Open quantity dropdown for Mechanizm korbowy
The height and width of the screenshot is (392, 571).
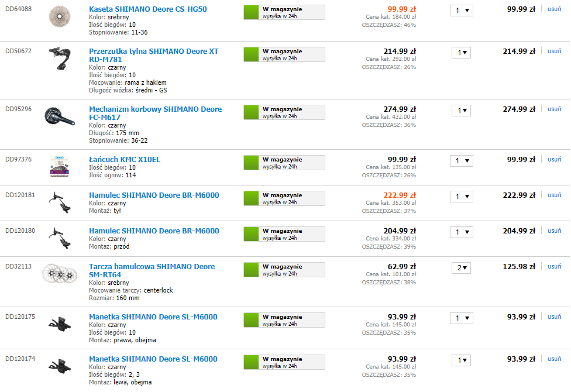(461, 110)
